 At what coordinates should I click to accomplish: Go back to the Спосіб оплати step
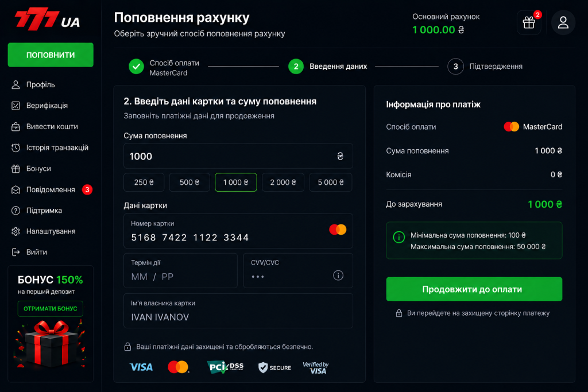(164, 68)
